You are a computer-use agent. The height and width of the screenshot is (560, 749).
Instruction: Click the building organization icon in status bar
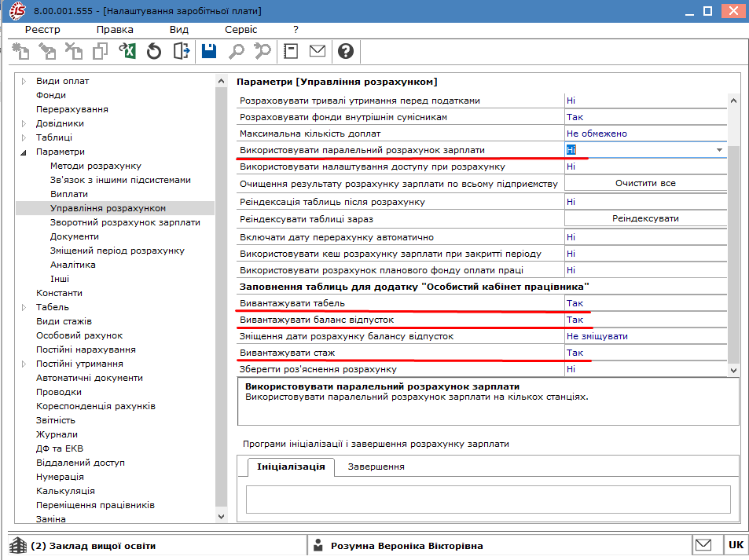(18, 545)
